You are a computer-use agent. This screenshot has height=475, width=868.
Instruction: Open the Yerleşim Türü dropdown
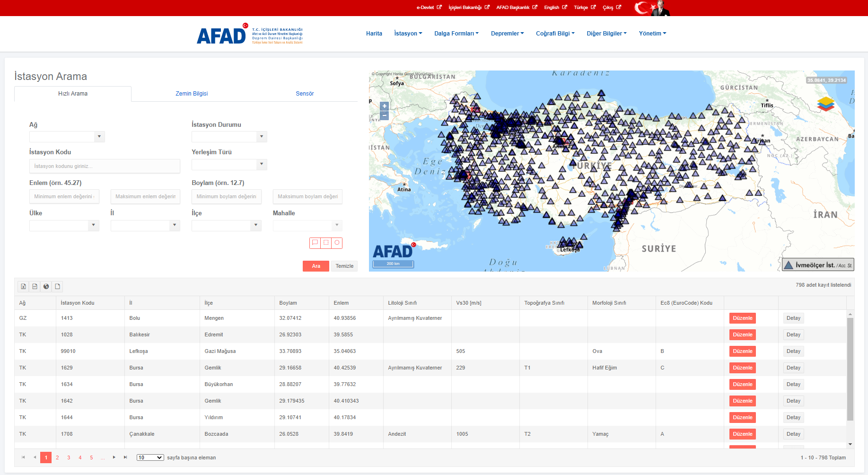(x=262, y=164)
